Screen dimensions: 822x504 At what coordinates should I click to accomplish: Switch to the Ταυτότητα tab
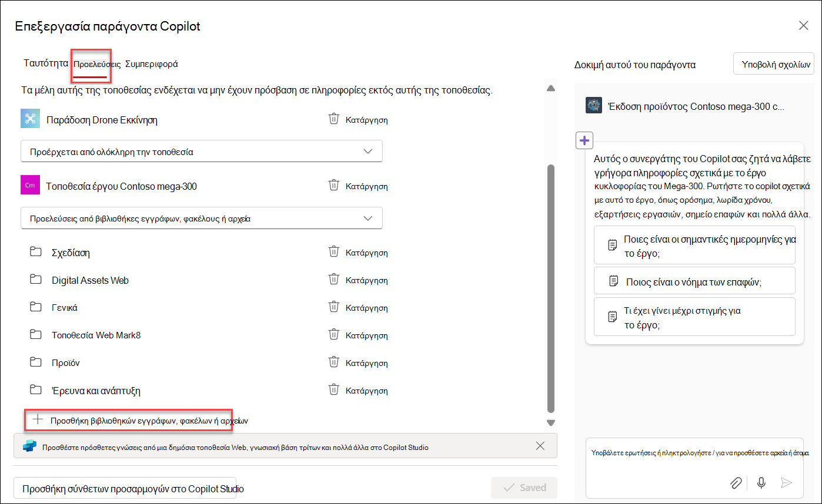pyautogui.click(x=46, y=63)
